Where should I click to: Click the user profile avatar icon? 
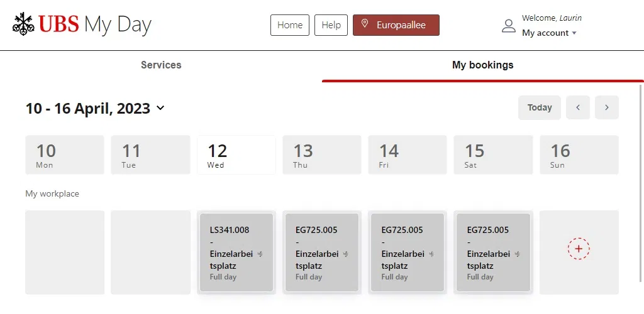point(508,25)
